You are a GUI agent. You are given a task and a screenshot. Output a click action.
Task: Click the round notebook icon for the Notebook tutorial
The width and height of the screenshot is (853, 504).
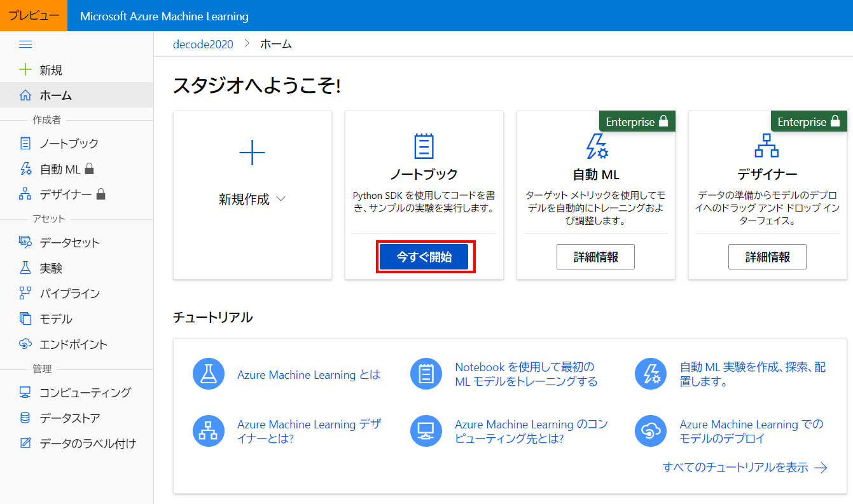426,374
